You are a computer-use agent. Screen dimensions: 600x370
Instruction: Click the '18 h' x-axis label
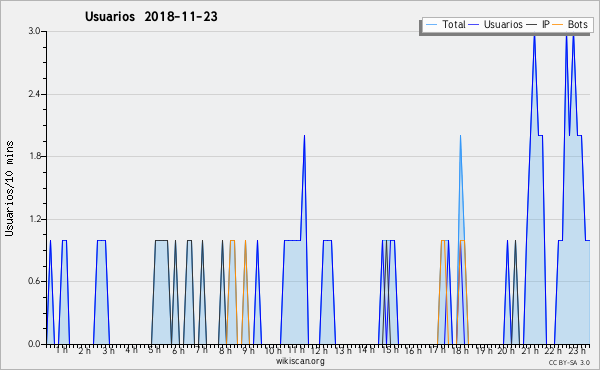460,350
